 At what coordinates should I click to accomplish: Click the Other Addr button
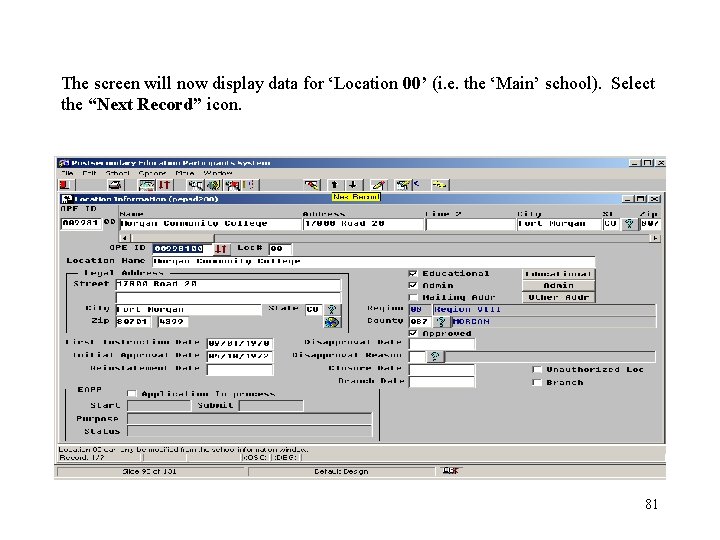[x=558, y=298]
